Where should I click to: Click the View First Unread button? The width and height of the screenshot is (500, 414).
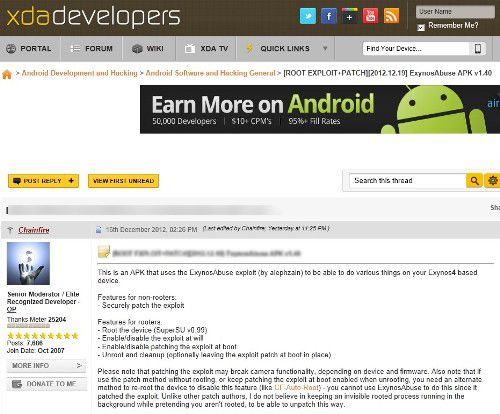[123, 181]
